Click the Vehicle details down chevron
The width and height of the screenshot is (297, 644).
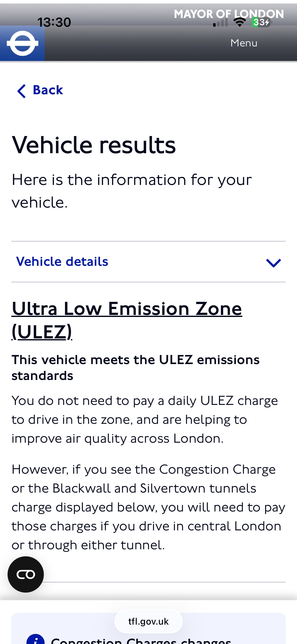click(x=273, y=263)
